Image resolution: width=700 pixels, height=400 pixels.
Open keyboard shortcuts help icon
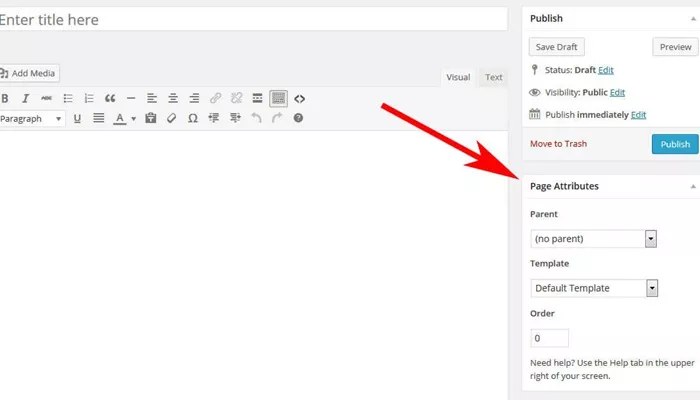point(298,118)
